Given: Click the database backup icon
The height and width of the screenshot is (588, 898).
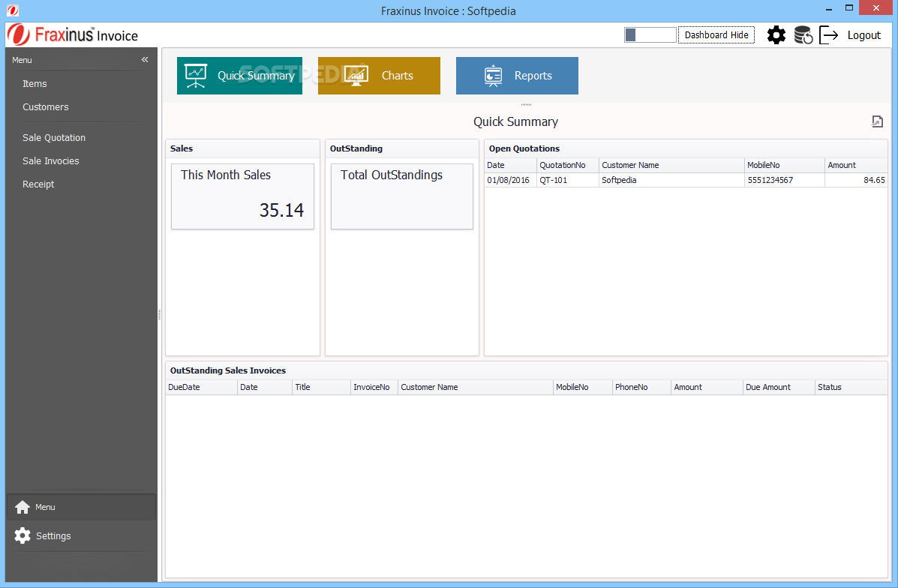Looking at the screenshot, I should point(803,35).
